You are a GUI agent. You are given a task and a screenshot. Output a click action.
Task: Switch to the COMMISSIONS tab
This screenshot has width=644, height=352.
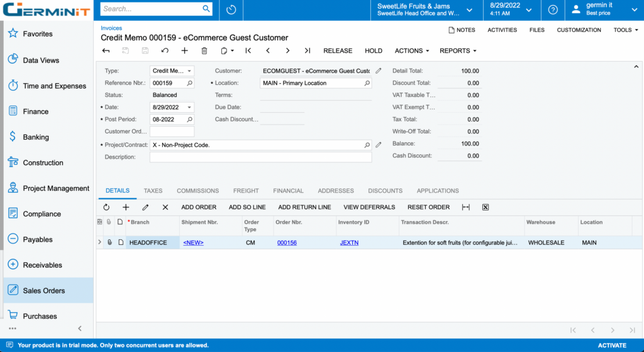[x=197, y=191]
